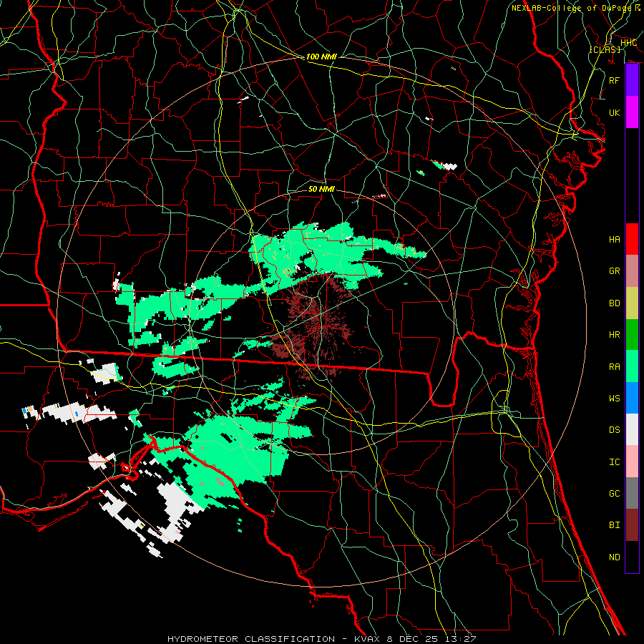
Task: Click the RF legend label
Action: click(614, 80)
